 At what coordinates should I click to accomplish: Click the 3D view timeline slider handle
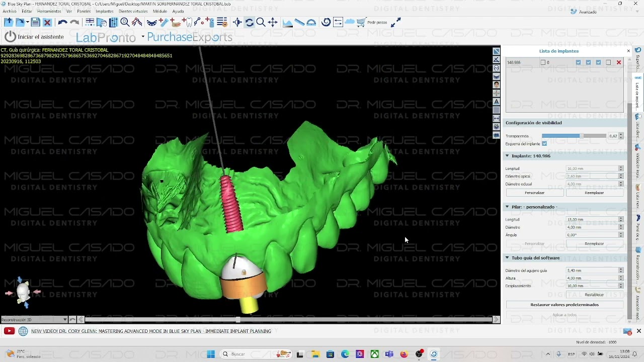click(x=237, y=320)
